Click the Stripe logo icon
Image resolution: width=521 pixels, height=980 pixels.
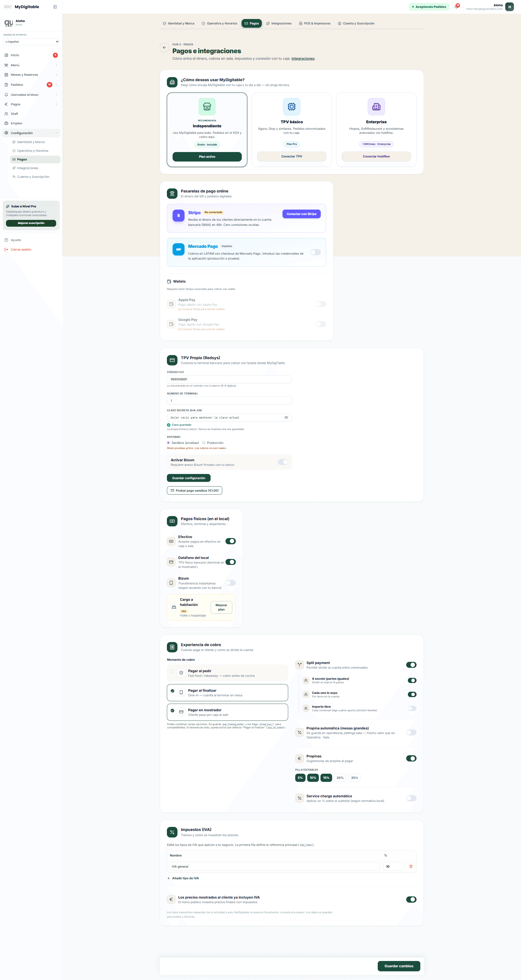pos(178,215)
